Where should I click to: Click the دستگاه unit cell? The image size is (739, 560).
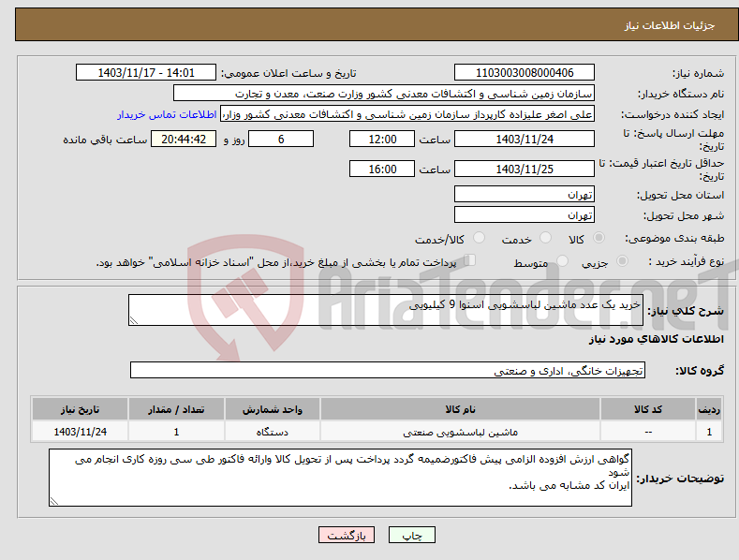point(273,432)
